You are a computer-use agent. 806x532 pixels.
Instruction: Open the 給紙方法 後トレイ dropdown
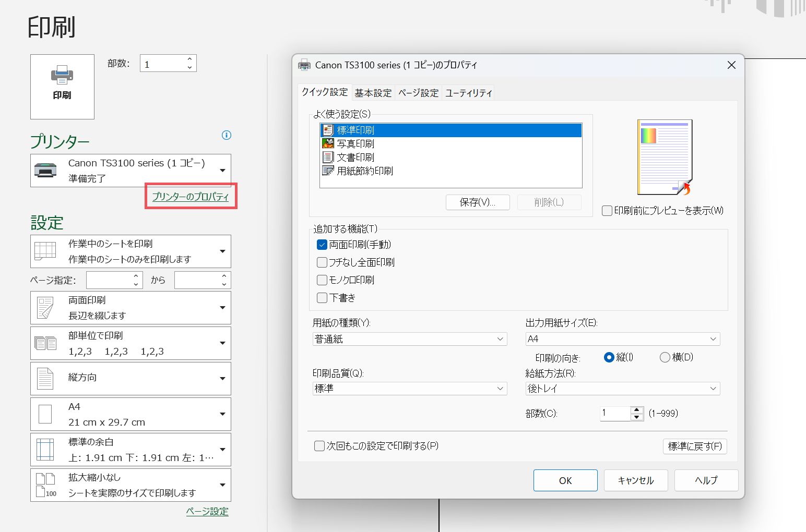point(622,389)
